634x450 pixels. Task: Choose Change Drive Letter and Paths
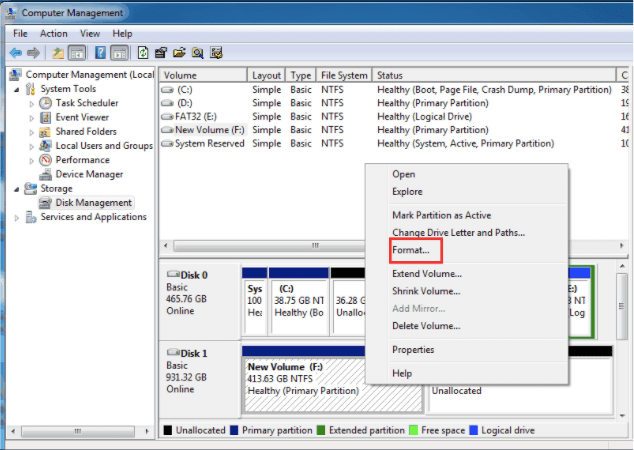[467, 232]
